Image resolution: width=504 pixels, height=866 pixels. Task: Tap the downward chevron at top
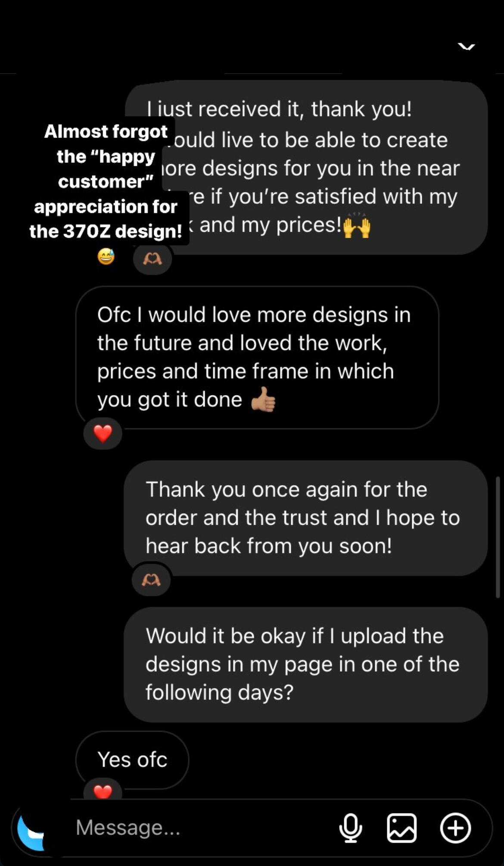tap(466, 47)
